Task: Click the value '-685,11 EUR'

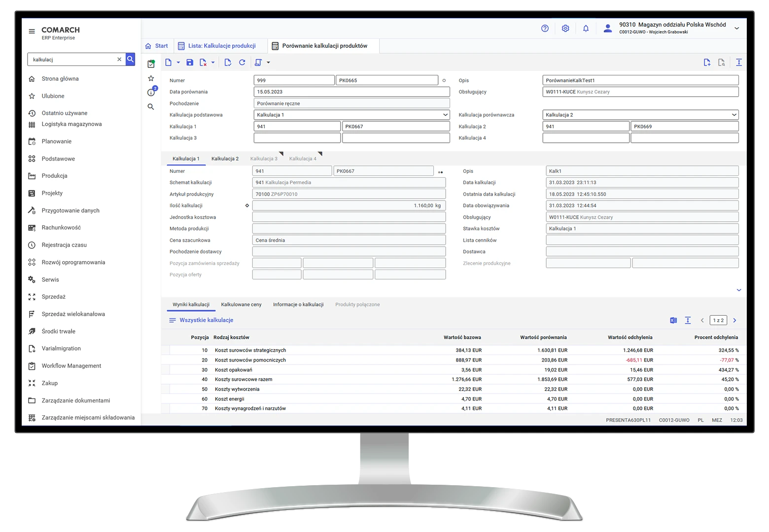Action: (x=639, y=360)
